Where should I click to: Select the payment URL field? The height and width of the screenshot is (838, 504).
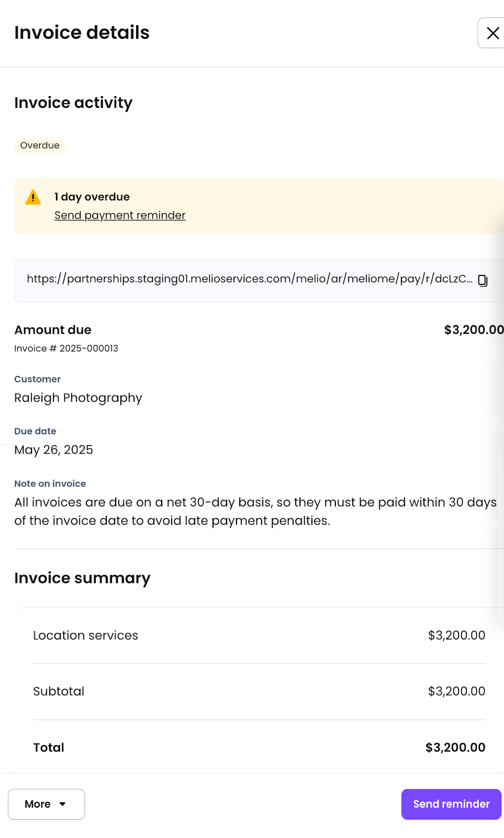click(259, 281)
